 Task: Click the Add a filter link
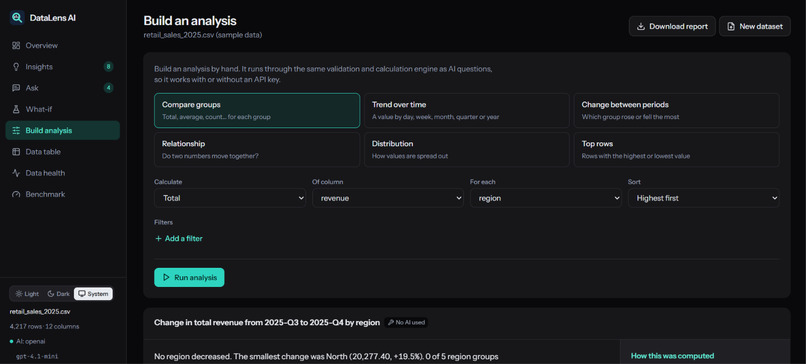coord(179,239)
